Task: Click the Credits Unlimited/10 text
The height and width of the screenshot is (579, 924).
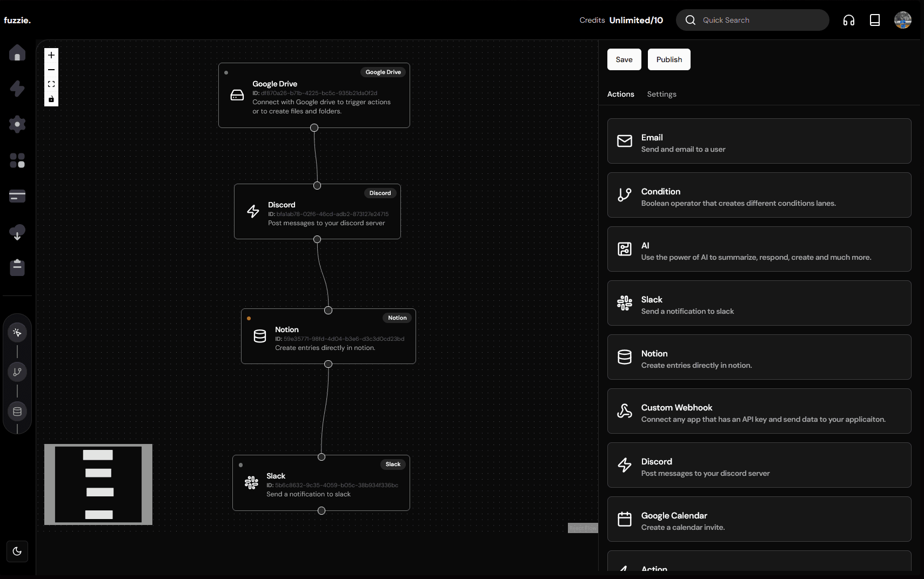Action: pos(621,20)
